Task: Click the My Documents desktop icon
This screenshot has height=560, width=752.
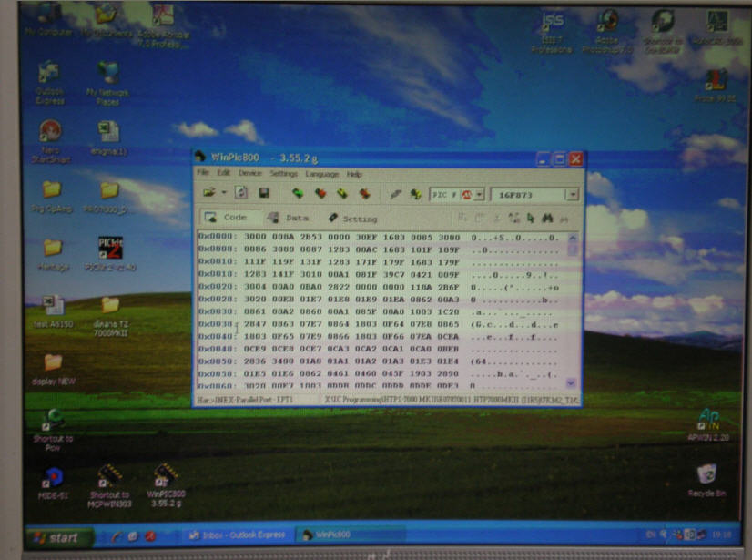Action: 107,21
